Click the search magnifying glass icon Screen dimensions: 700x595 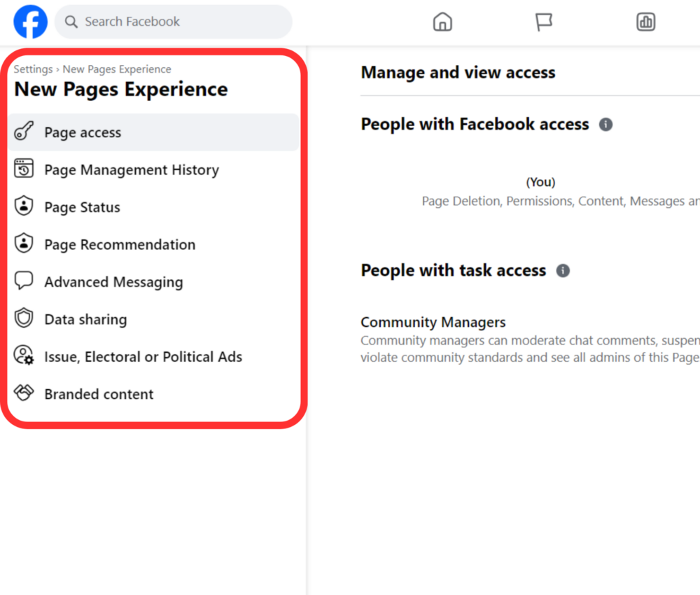coord(71,22)
